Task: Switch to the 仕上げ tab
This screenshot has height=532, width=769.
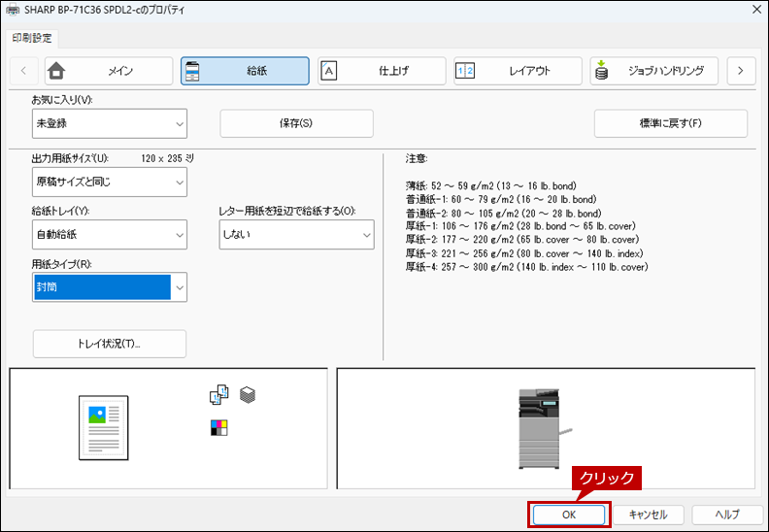Action: [x=382, y=71]
